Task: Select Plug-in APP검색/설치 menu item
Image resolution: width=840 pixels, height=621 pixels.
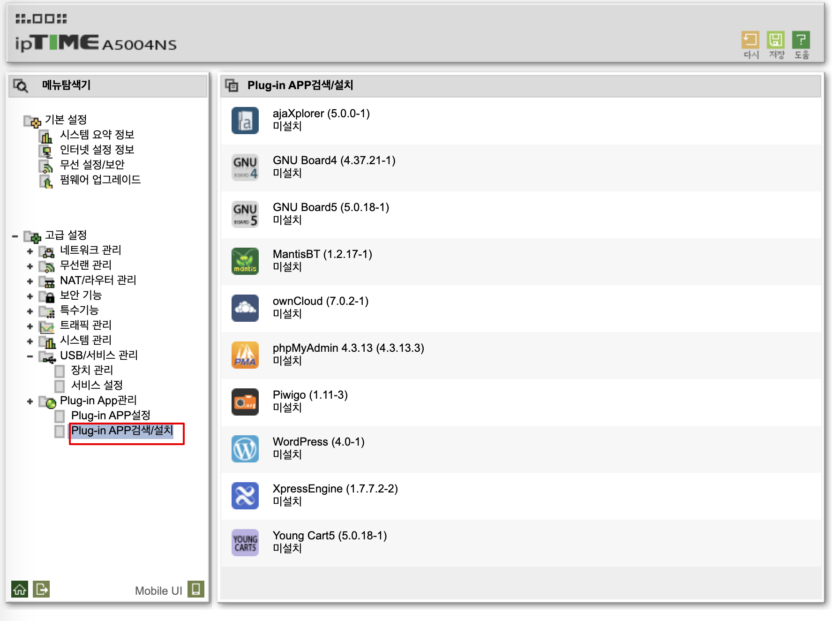Action: (x=122, y=431)
